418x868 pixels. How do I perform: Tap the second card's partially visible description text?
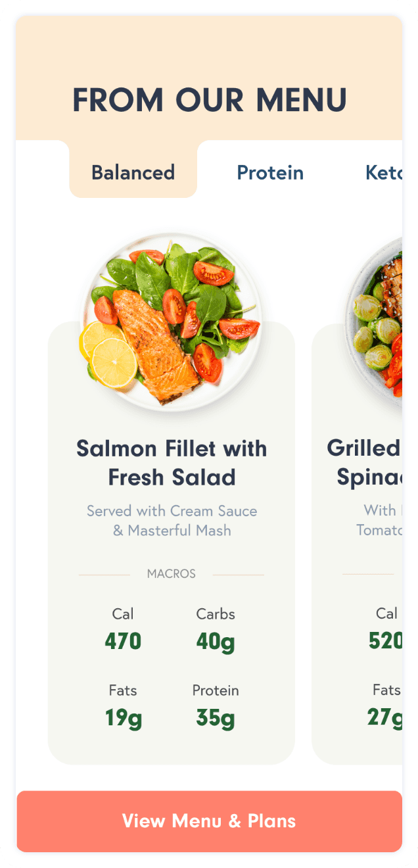[377, 520]
